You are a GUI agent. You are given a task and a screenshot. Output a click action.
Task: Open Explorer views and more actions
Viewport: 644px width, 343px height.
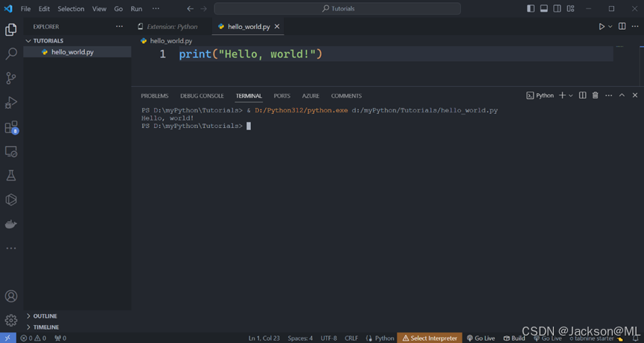click(x=119, y=27)
